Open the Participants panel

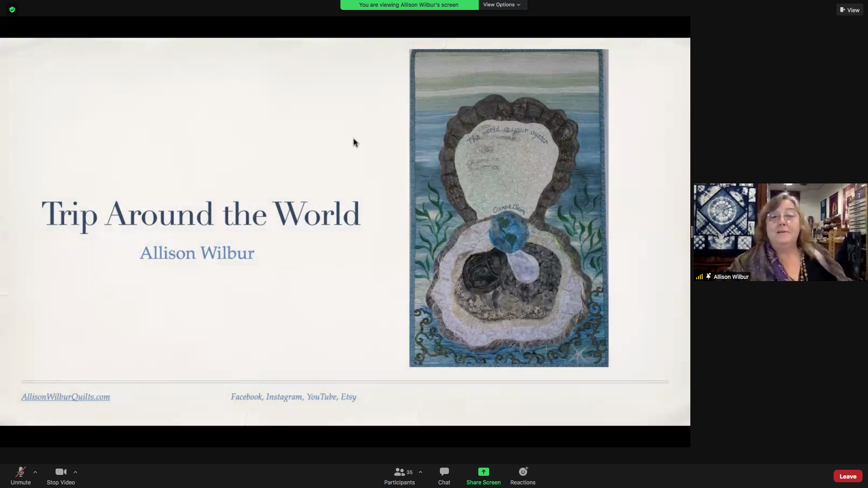point(399,476)
